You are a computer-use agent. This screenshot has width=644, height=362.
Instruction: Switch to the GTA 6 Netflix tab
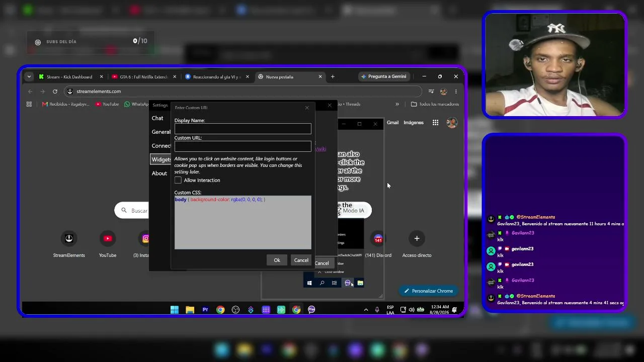[x=144, y=77]
